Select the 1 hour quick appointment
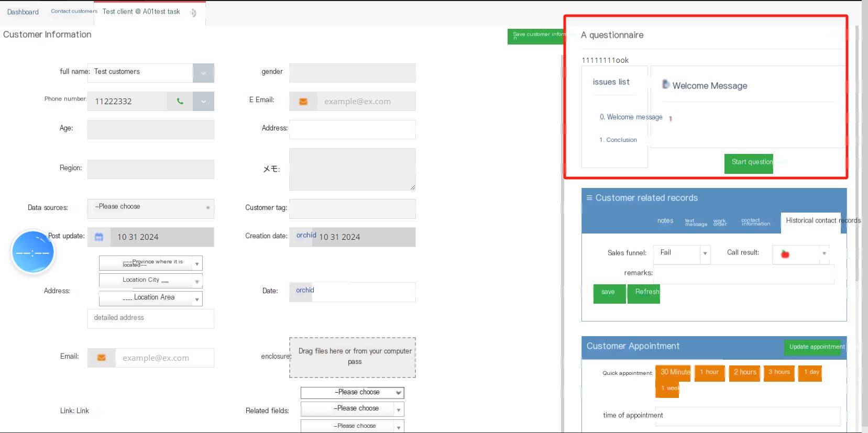 click(709, 373)
